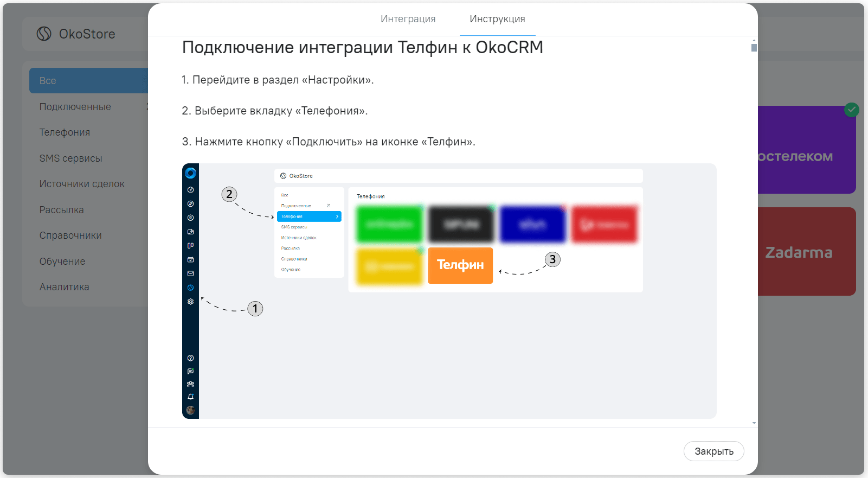Click the Ростелеком integration card

pos(807,150)
